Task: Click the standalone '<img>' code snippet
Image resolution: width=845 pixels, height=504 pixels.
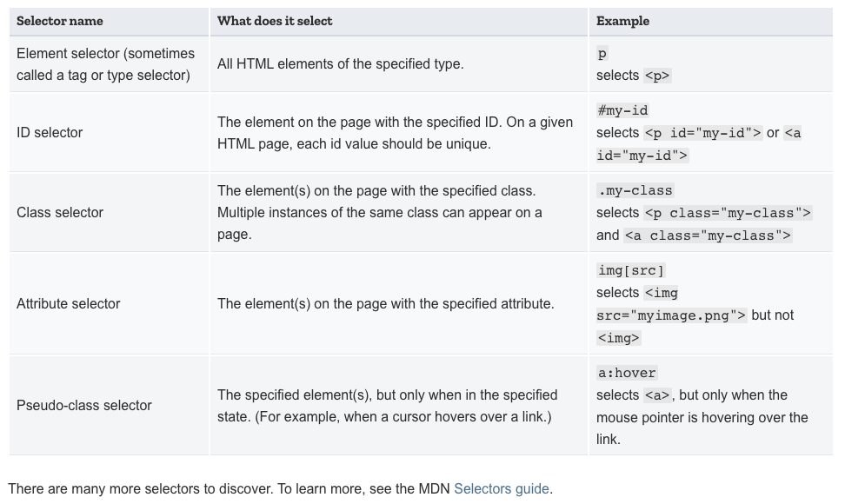Action: pos(619,337)
